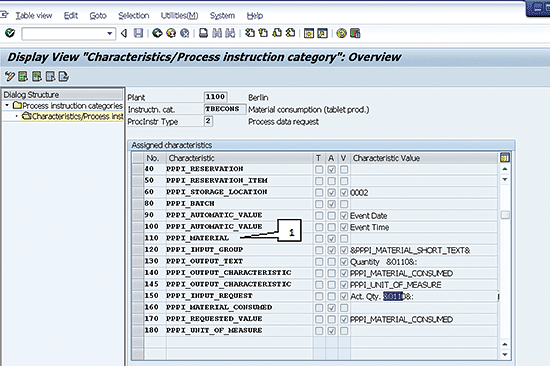Click the Plant field 1100
This screenshot has height=366, width=550.
[215, 97]
